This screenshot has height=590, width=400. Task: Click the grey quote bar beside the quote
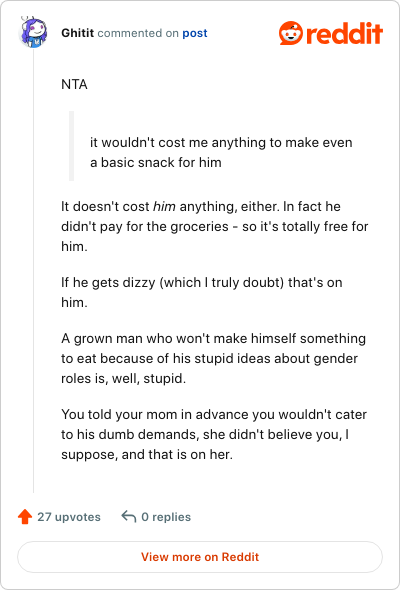click(71, 146)
